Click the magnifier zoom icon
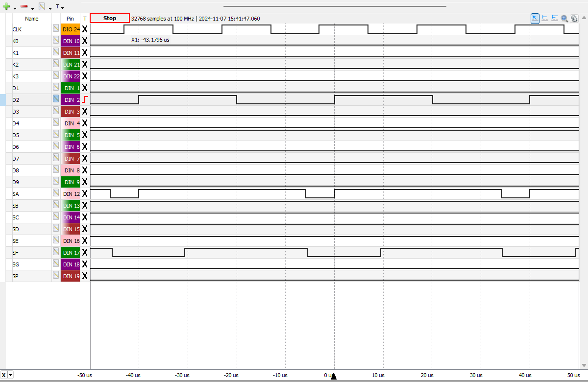Screen dimensions: 588x382 click(564, 18)
